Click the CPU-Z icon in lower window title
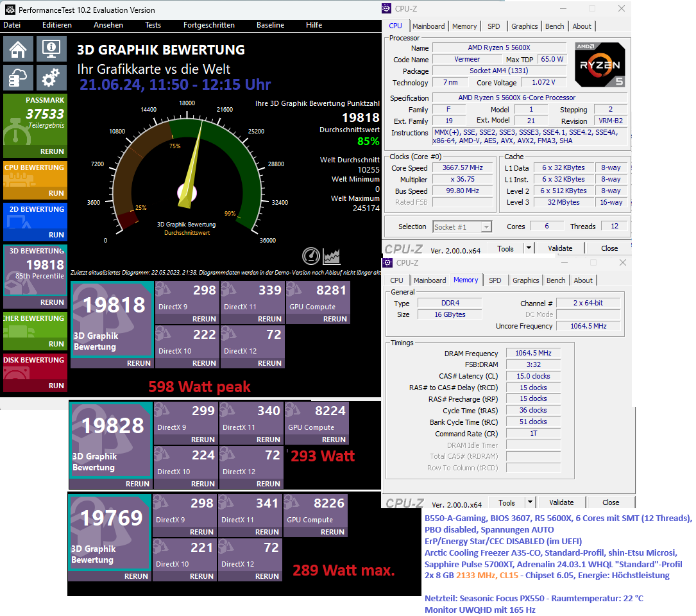696x616 pixels. pos(387,262)
